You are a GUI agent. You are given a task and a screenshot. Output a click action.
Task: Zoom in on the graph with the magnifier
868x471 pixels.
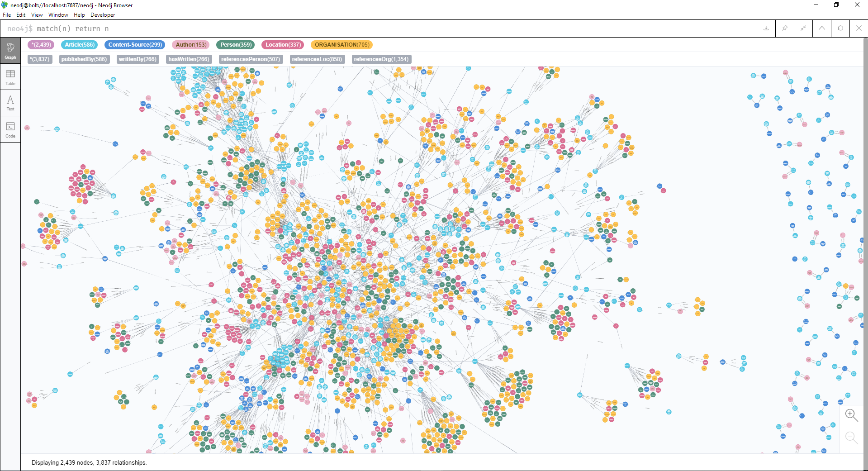tap(851, 415)
